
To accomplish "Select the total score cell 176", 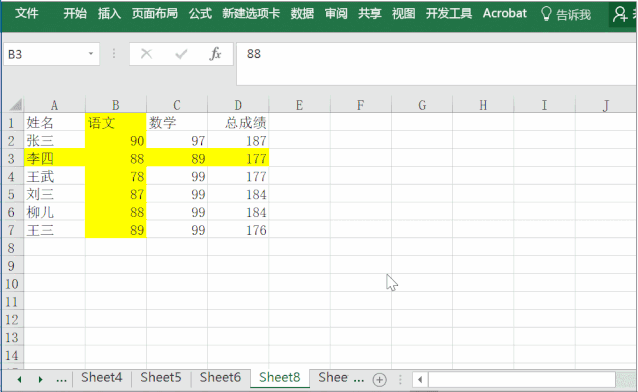I will point(238,230).
